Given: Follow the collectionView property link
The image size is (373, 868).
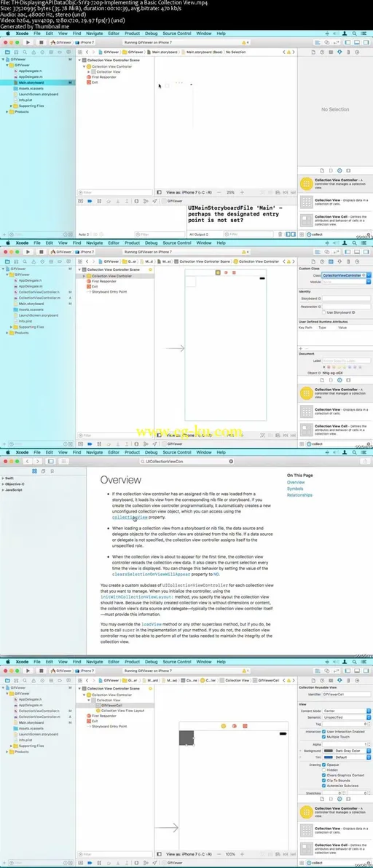Looking at the screenshot, I should (130, 517).
